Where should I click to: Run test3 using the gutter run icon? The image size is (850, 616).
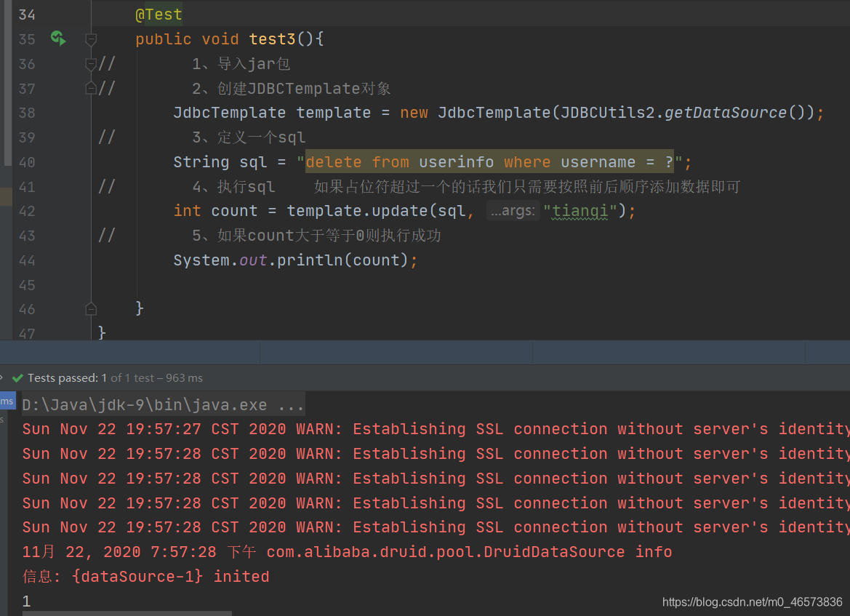tap(58, 39)
